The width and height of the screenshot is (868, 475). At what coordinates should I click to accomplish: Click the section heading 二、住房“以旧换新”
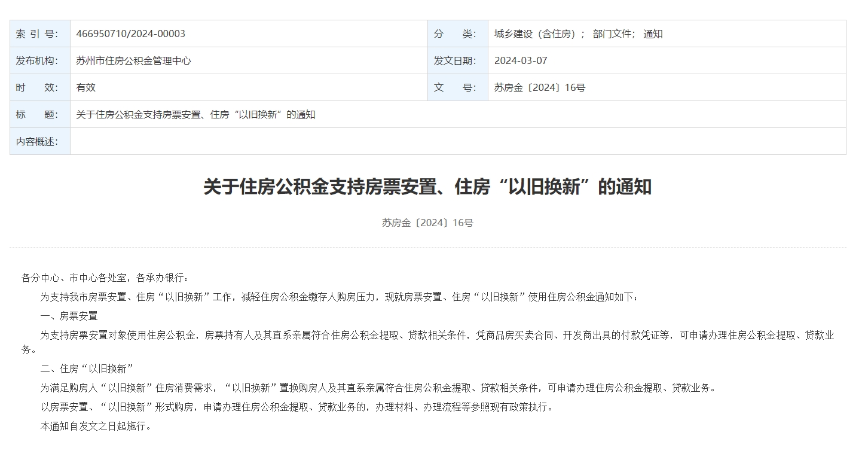point(87,369)
